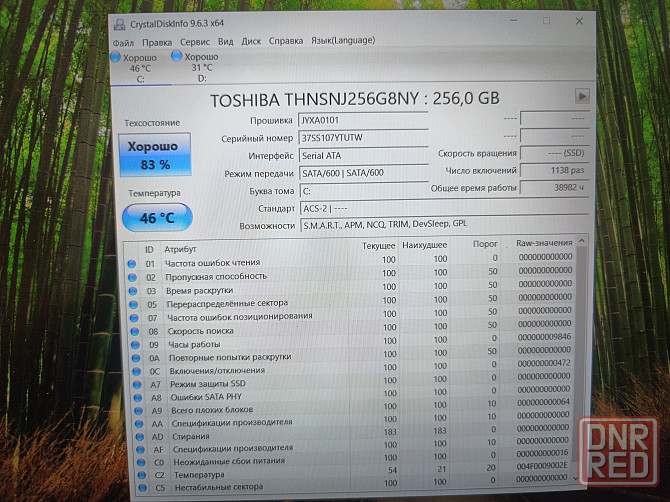This screenshot has width=670, height=502.
Task: Click status dot for attribute AF
Action: [141, 449]
